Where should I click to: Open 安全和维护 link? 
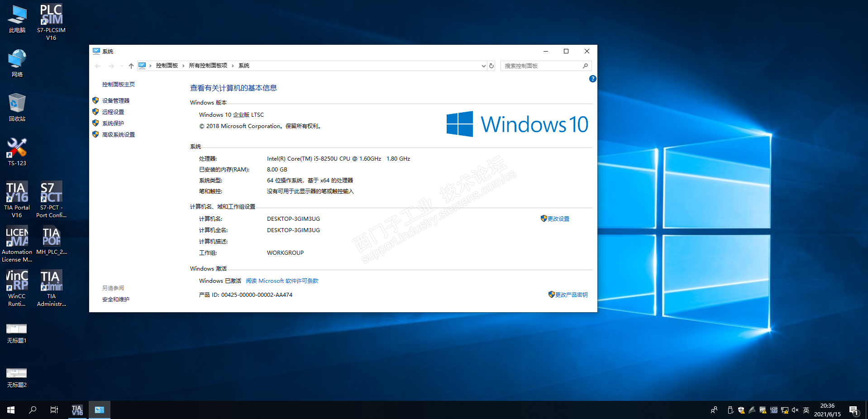(116, 299)
